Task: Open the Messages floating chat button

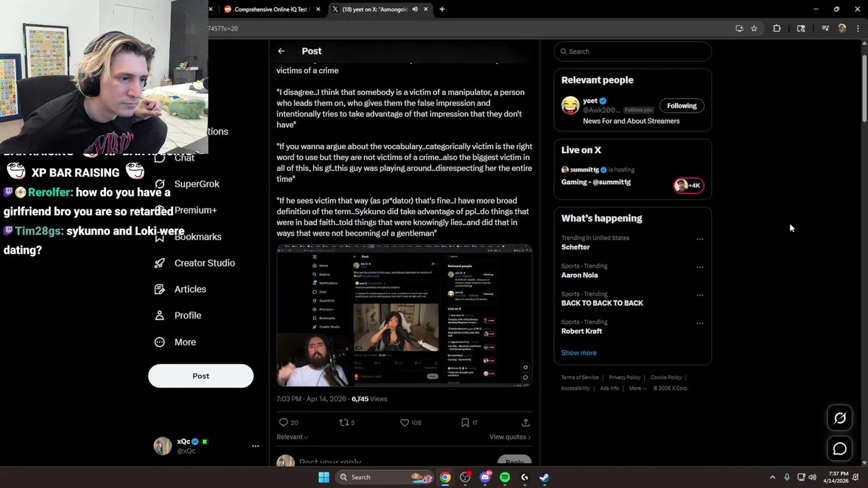Action: point(840,449)
